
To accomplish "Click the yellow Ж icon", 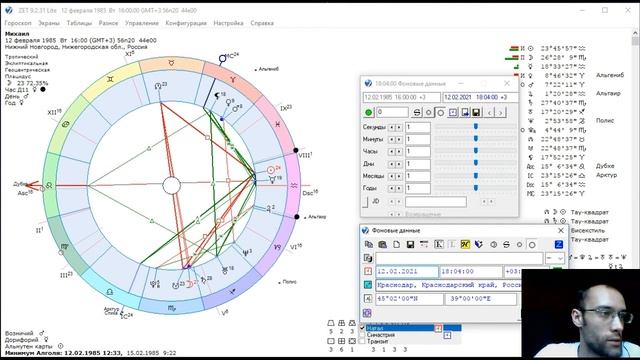I will [465, 244].
